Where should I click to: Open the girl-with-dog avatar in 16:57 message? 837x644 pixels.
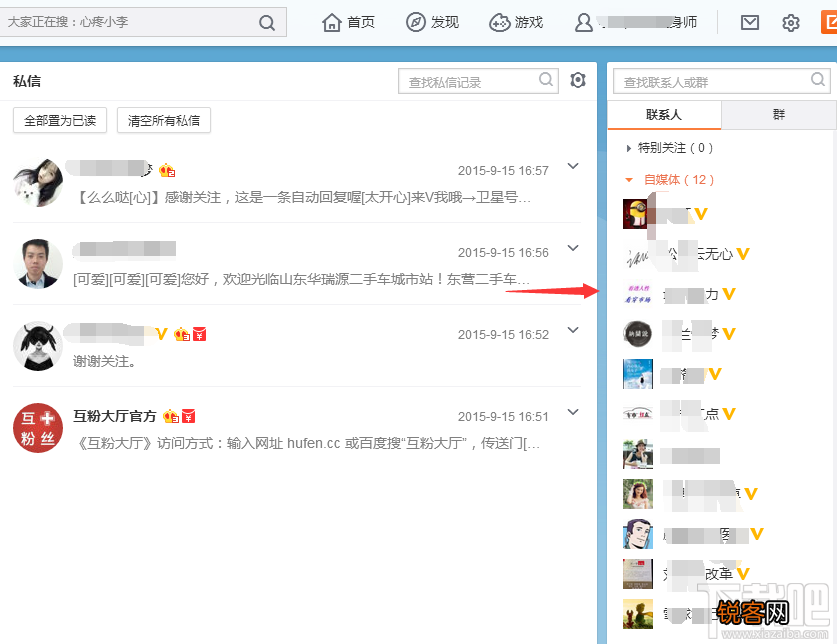pyautogui.click(x=38, y=182)
